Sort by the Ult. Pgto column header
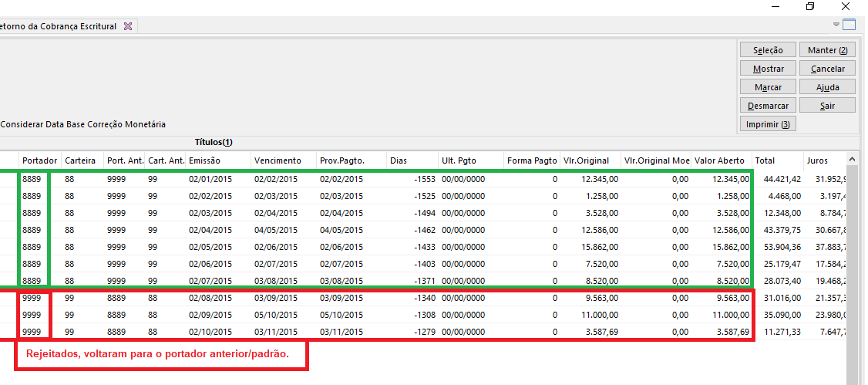The image size is (868, 385). click(471, 160)
